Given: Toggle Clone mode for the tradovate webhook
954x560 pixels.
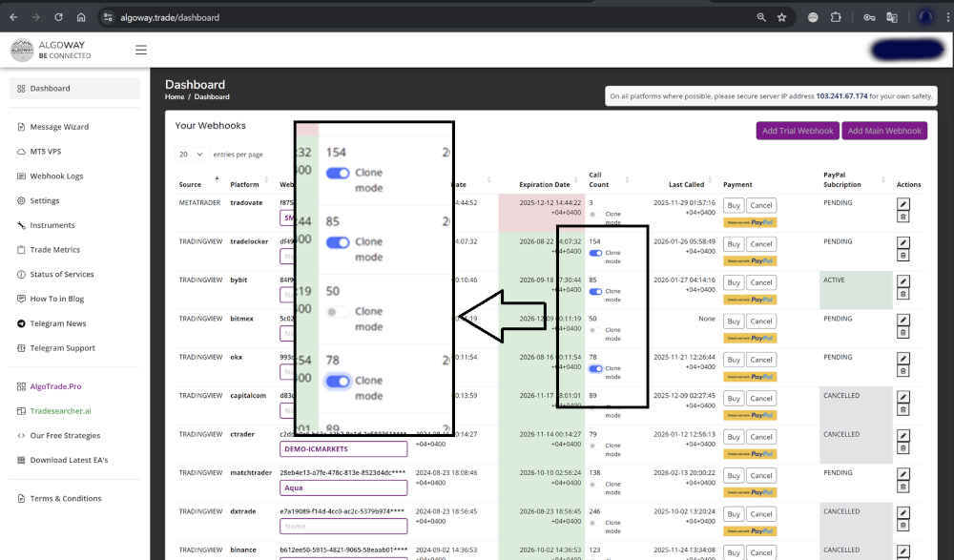Looking at the screenshot, I should 594,215.
